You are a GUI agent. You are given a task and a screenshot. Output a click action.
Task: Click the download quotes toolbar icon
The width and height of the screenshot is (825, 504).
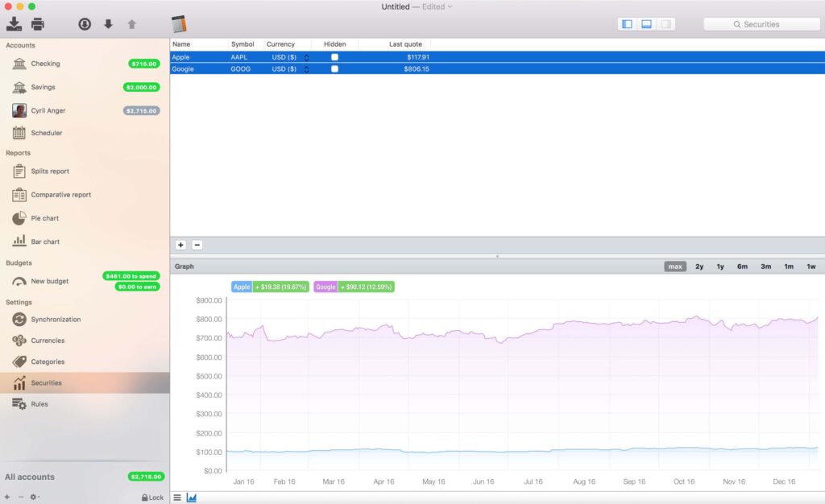coord(84,24)
